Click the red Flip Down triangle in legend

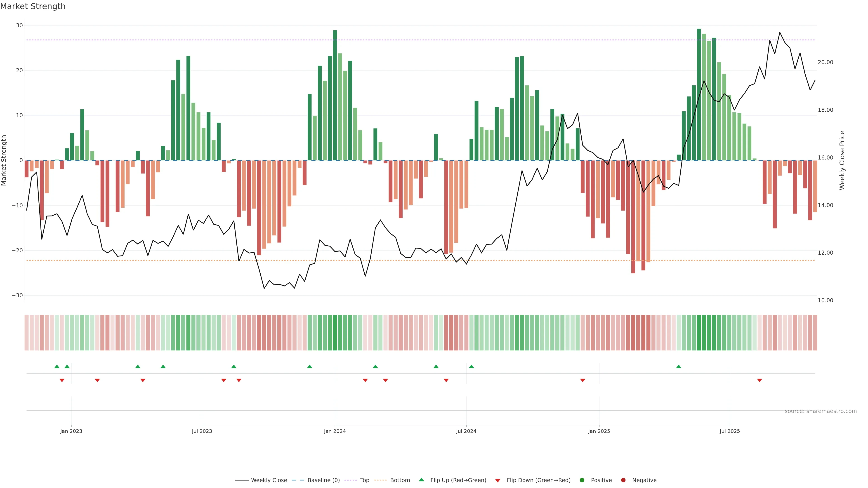498,480
